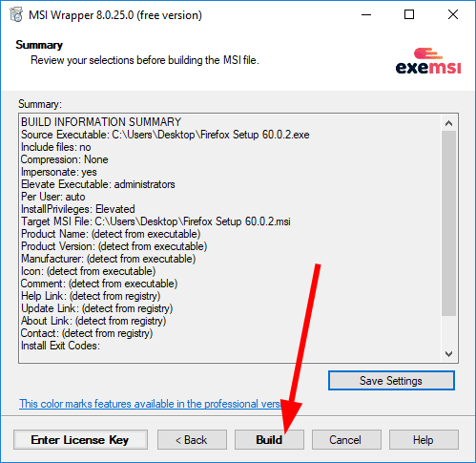Screen dimensions: 476x463
Task: Click the Build button
Action: coord(269,440)
